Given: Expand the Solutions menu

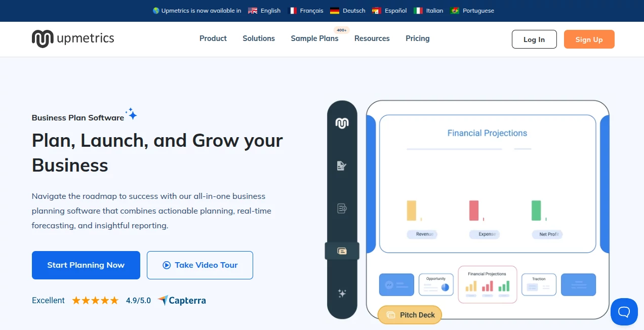Looking at the screenshot, I should click(x=258, y=38).
